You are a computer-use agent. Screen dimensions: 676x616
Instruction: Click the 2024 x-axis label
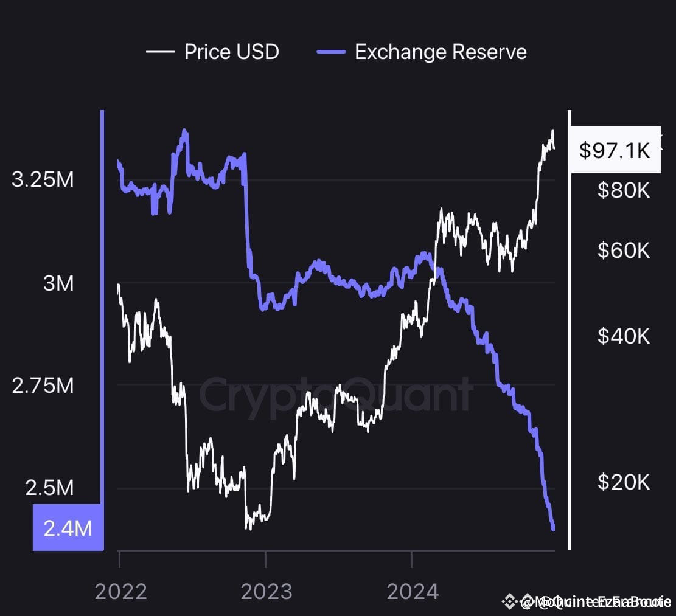point(413,592)
